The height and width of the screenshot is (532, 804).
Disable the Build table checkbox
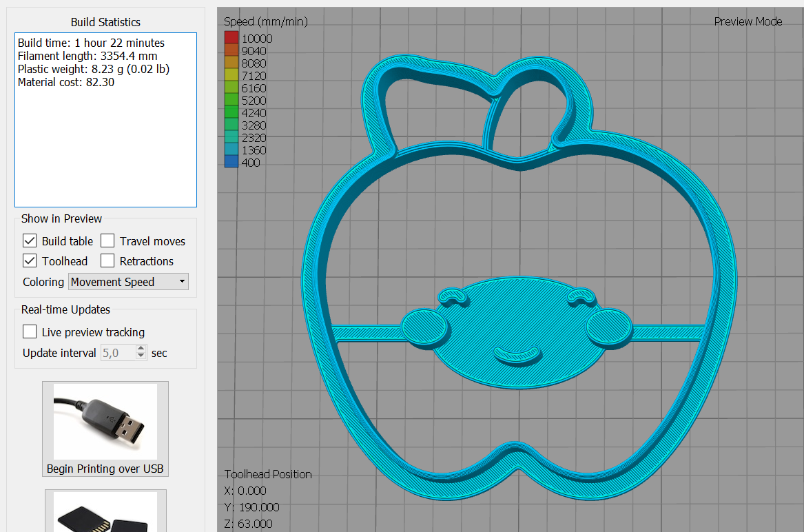pos(30,241)
